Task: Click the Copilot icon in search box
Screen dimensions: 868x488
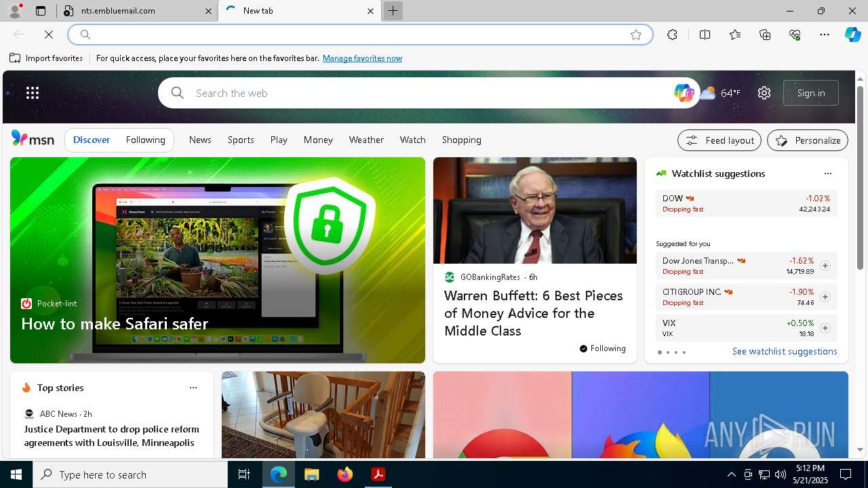Action: [684, 93]
